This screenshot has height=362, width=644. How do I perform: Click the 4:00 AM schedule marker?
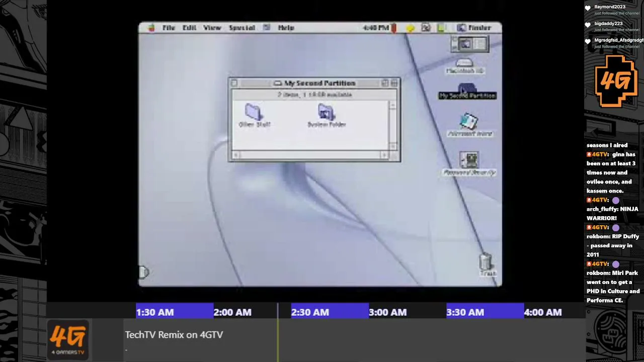542,312
